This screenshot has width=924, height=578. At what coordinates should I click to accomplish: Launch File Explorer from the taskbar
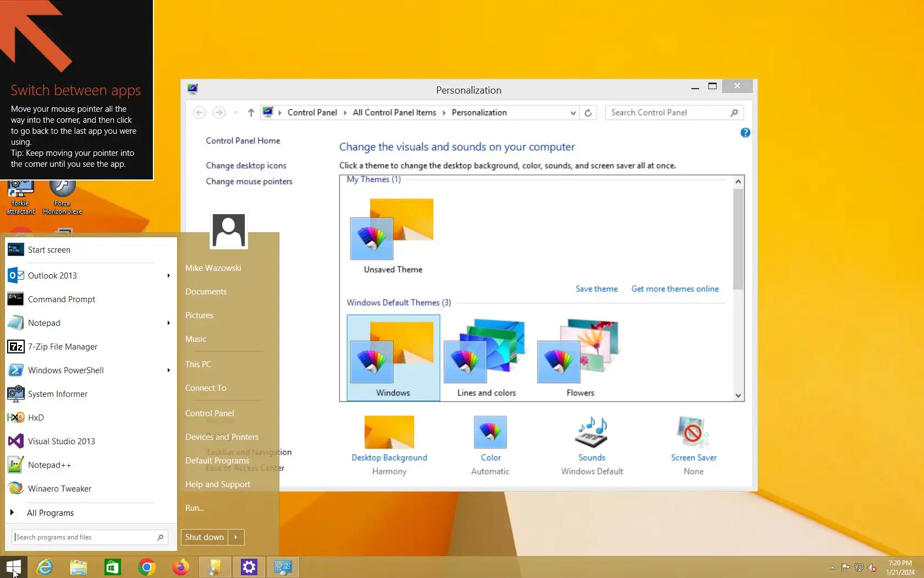click(x=78, y=567)
